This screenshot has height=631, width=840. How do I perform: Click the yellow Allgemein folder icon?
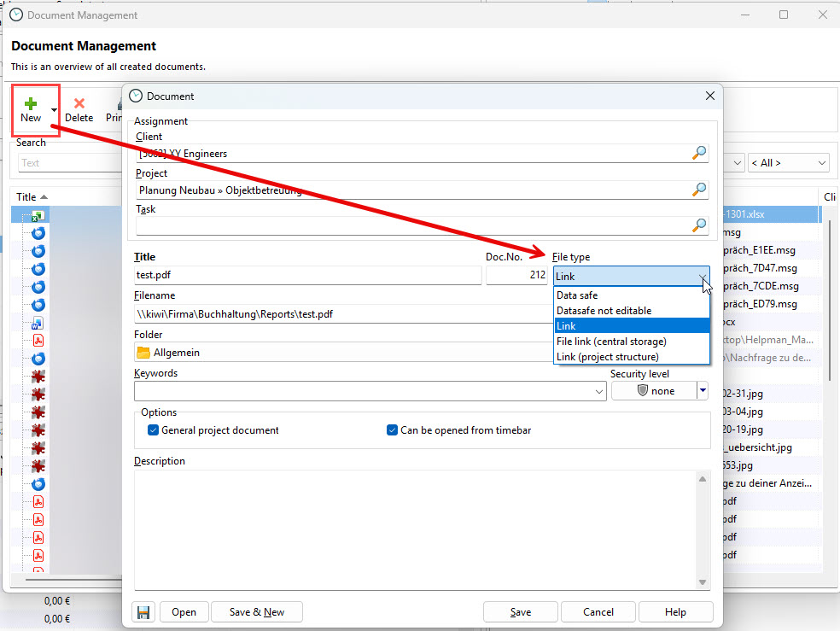(143, 353)
